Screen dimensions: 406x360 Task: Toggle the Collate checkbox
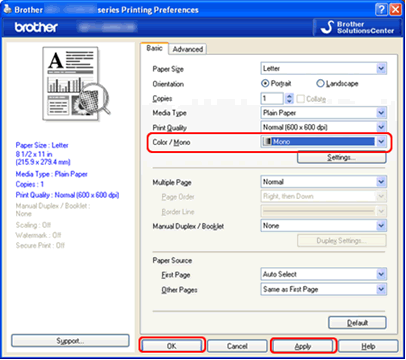pyautogui.click(x=300, y=99)
